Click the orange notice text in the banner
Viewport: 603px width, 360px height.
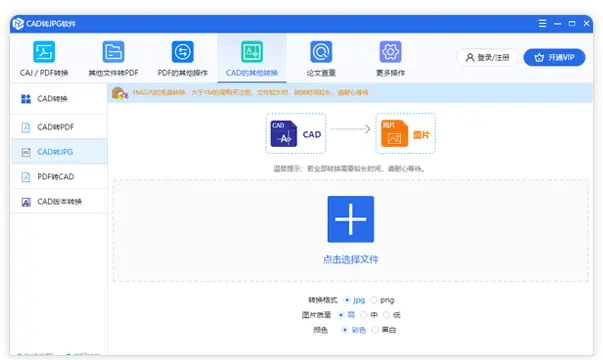tap(250, 92)
